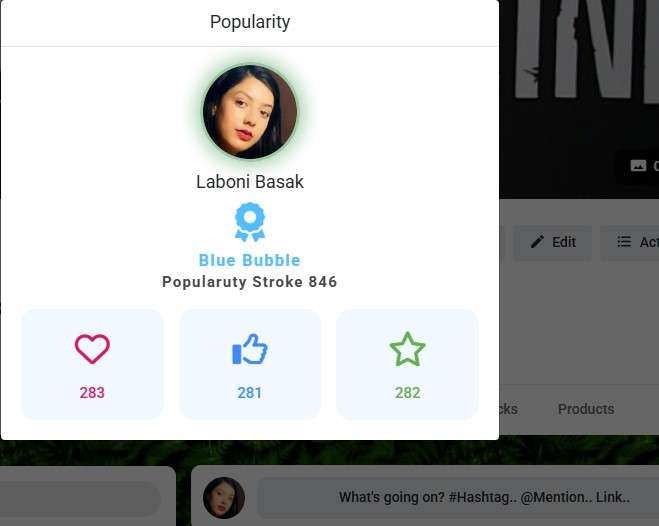Click the list icon on Activities button
The image size is (659, 526).
624,242
